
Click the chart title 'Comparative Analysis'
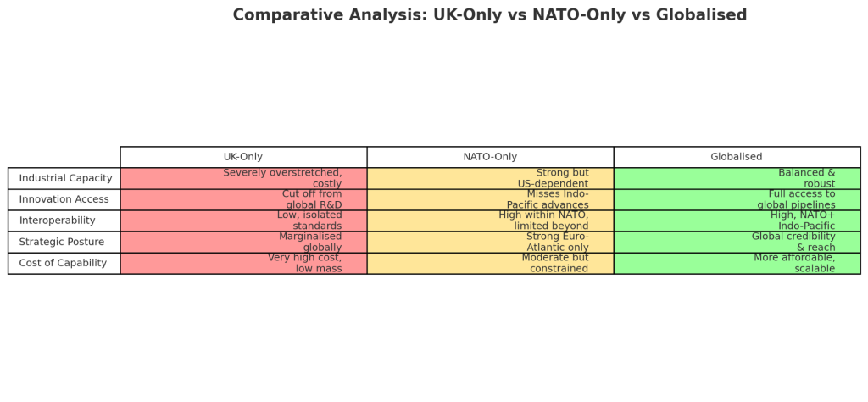point(489,15)
